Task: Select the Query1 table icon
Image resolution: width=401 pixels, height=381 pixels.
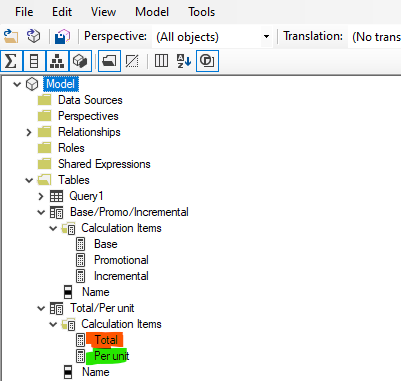Action: [x=56, y=196]
